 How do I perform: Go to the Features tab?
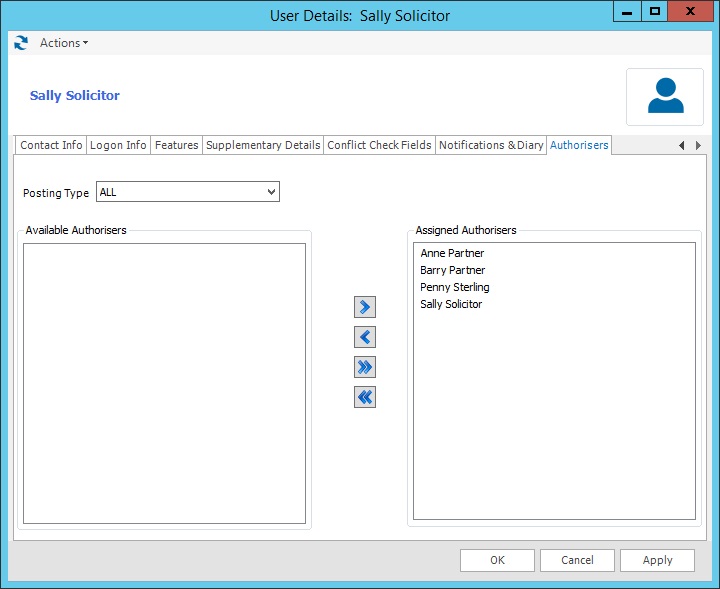(176, 145)
